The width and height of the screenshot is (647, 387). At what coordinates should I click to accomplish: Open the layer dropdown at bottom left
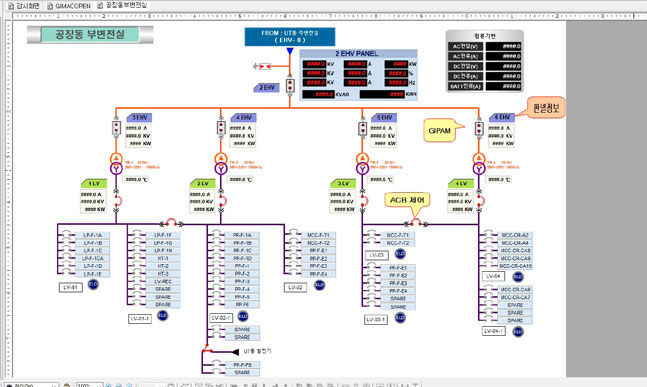pyautogui.click(x=31, y=385)
